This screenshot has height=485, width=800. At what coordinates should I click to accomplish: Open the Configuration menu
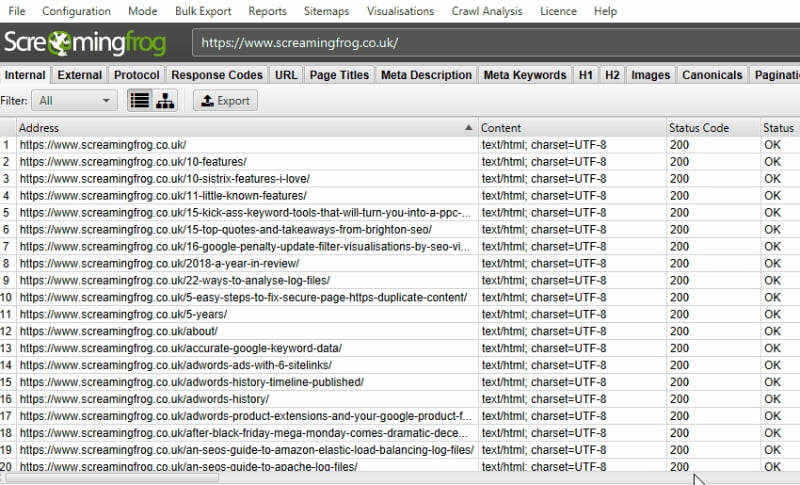pos(76,11)
